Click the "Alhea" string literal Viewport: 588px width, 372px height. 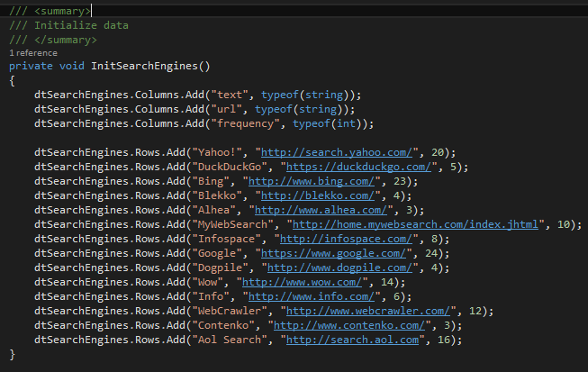coord(213,210)
